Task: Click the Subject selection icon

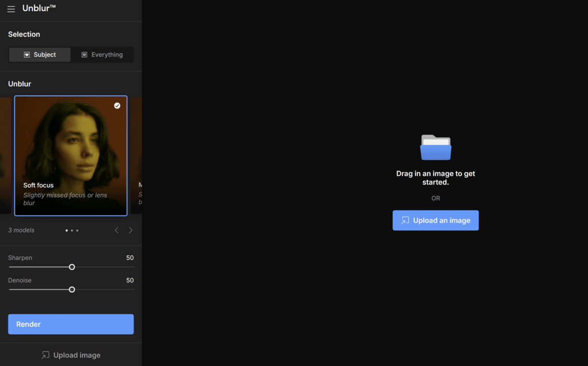Action: point(27,55)
